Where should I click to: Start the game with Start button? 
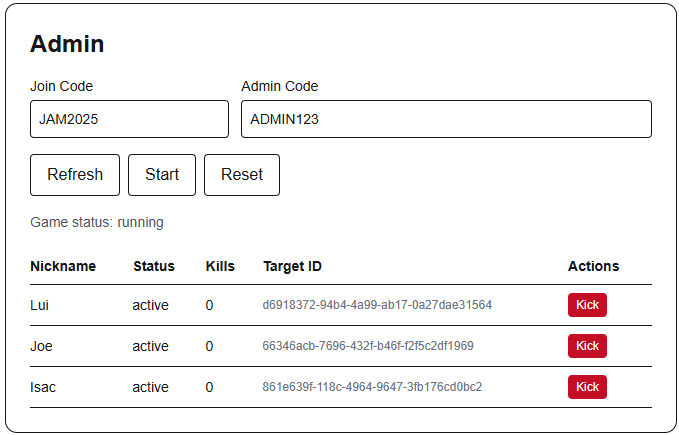pos(162,175)
